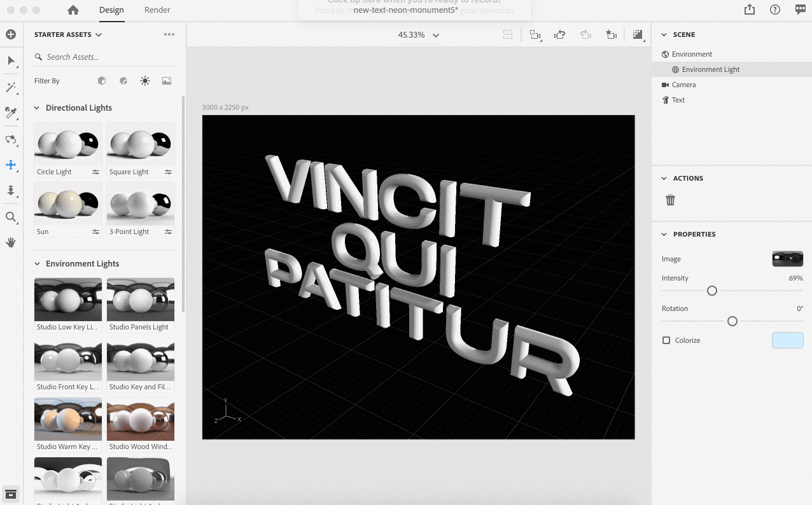Viewport: 812px width, 505px height.
Task: Select Camera in the Scene list
Action: pyautogui.click(x=732, y=85)
